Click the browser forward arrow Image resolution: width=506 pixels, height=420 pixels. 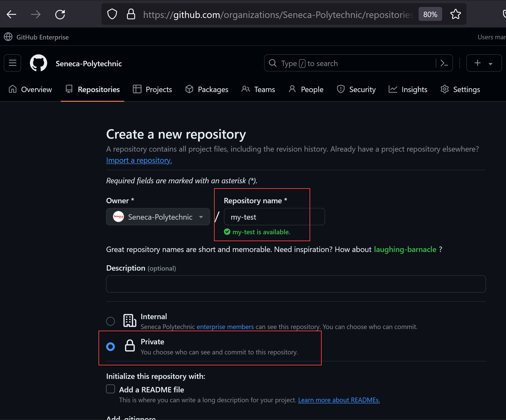36,14
